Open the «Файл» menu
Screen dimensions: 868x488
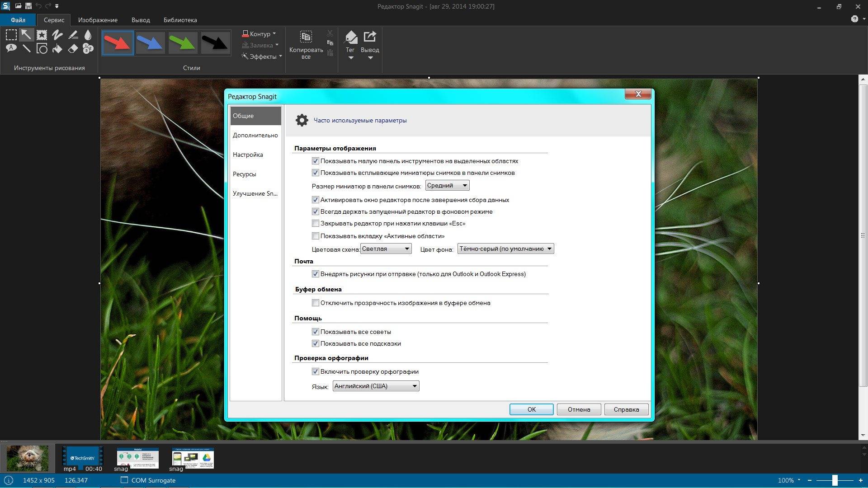18,20
